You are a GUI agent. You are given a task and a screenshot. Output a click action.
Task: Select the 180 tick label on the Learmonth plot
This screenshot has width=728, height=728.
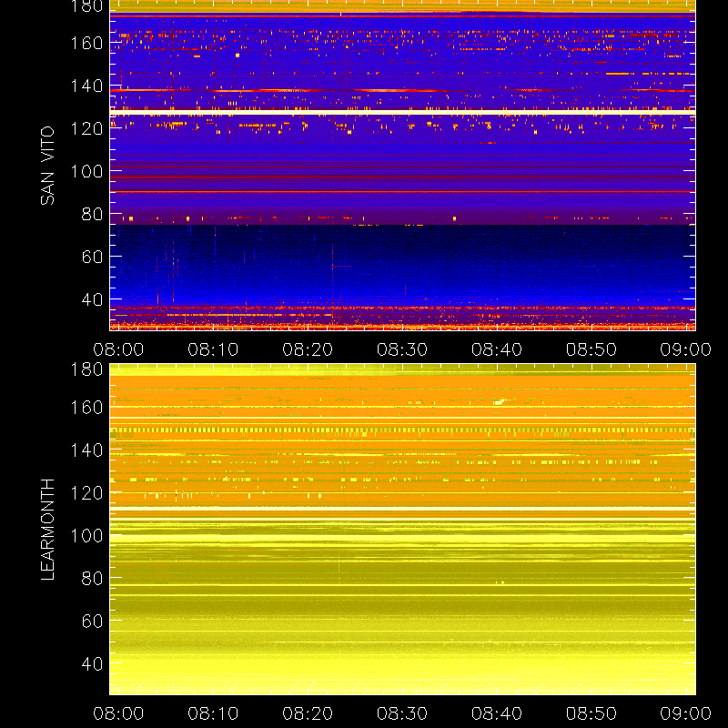pos(86,369)
